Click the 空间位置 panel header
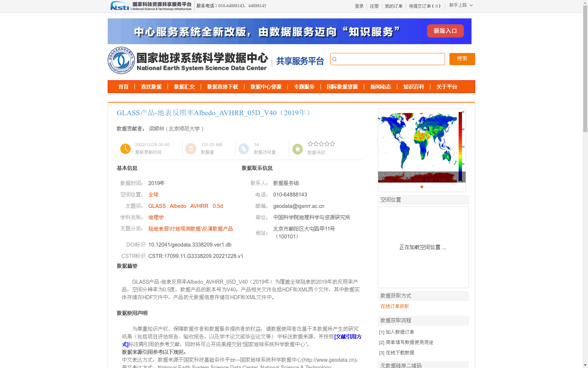This screenshot has width=588, height=368. point(423,200)
